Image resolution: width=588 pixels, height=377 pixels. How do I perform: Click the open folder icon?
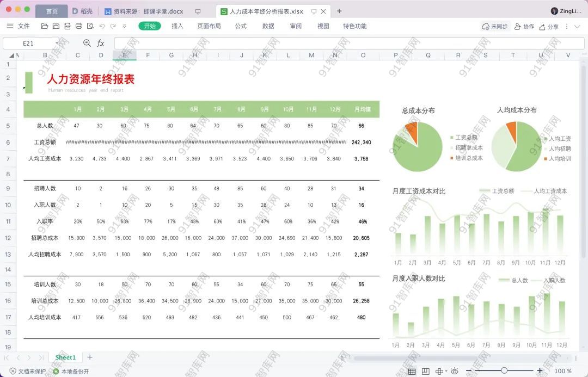45,26
